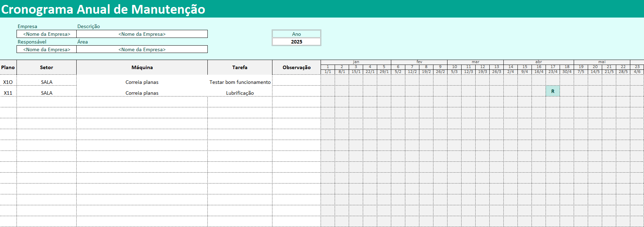
Task: Click the Setor column header
Action: pyautogui.click(x=46, y=67)
